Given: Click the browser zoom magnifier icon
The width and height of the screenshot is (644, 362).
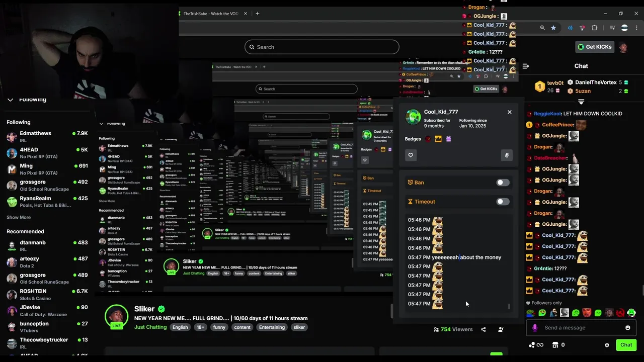Looking at the screenshot, I should (x=542, y=28).
